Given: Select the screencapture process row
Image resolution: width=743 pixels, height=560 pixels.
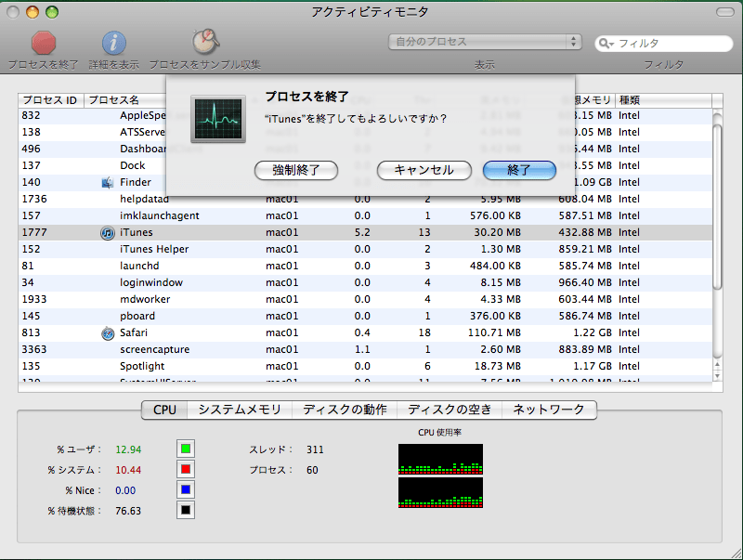Looking at the screenshot, I should pos(365,349).
